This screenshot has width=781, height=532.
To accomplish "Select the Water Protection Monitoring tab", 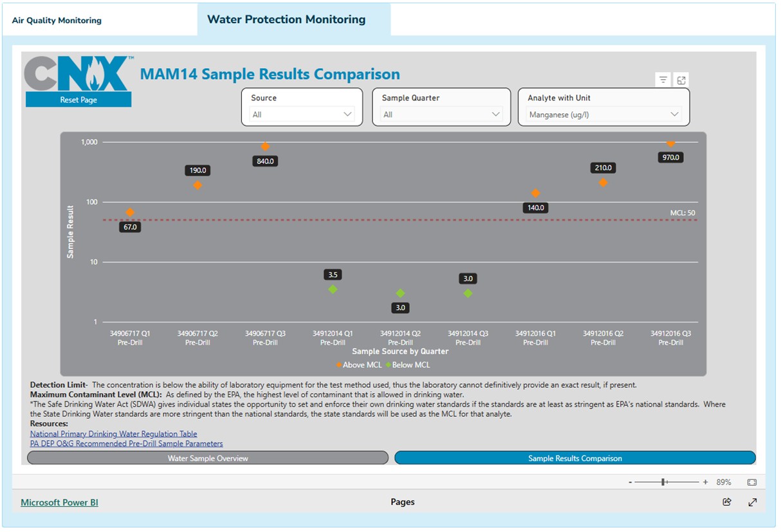I will (286, 19).
